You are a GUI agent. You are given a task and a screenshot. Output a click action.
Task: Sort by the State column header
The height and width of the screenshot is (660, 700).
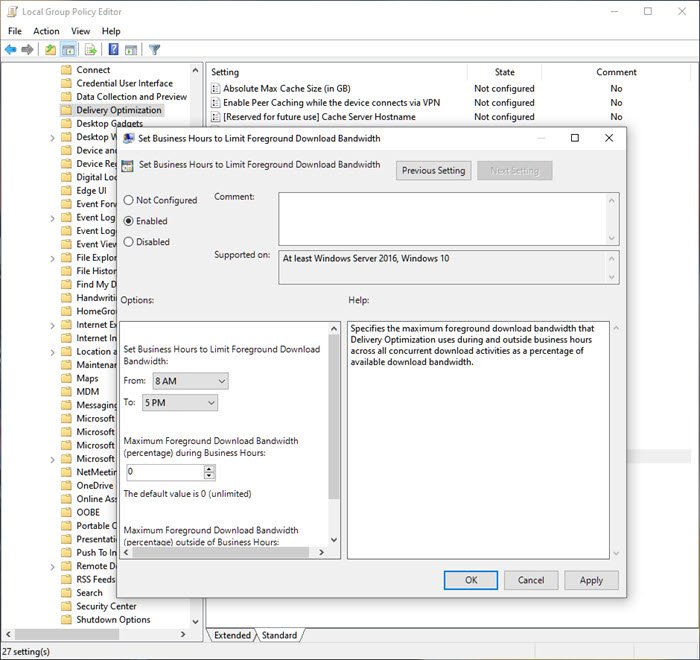point(504,72)
